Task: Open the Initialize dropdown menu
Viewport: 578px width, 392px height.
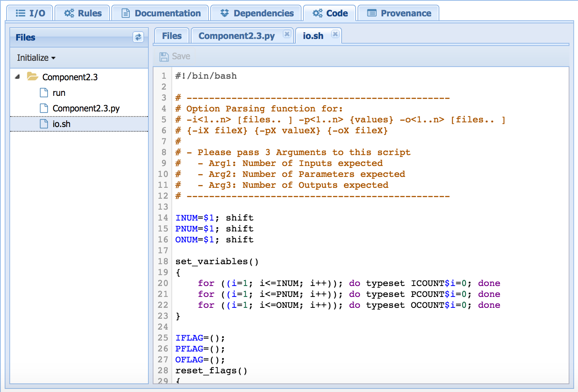Action: pos(36,58)
